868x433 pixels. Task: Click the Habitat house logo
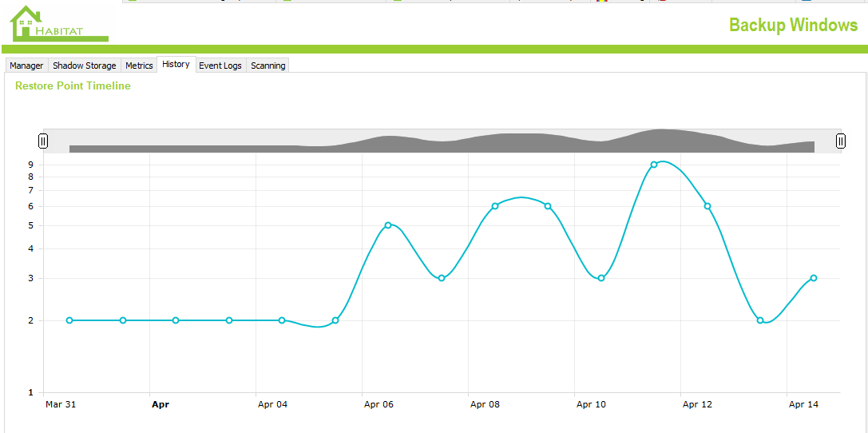point(57,24)
